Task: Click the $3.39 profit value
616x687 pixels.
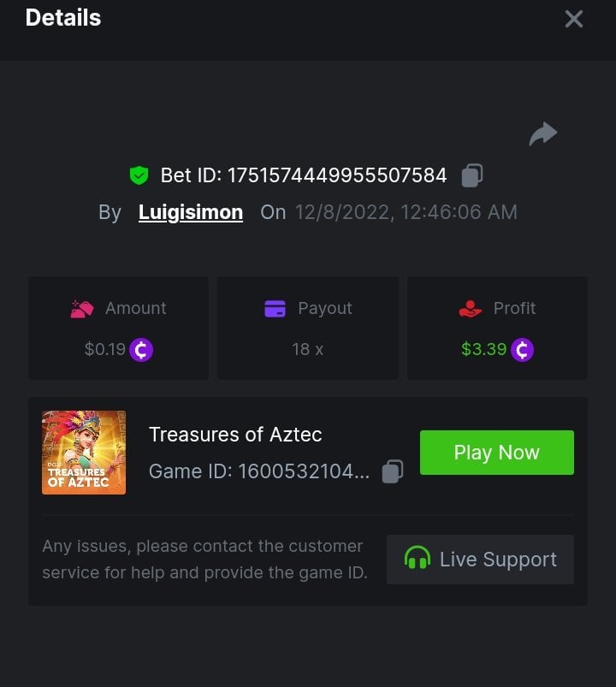Action: tap(483, 349)
